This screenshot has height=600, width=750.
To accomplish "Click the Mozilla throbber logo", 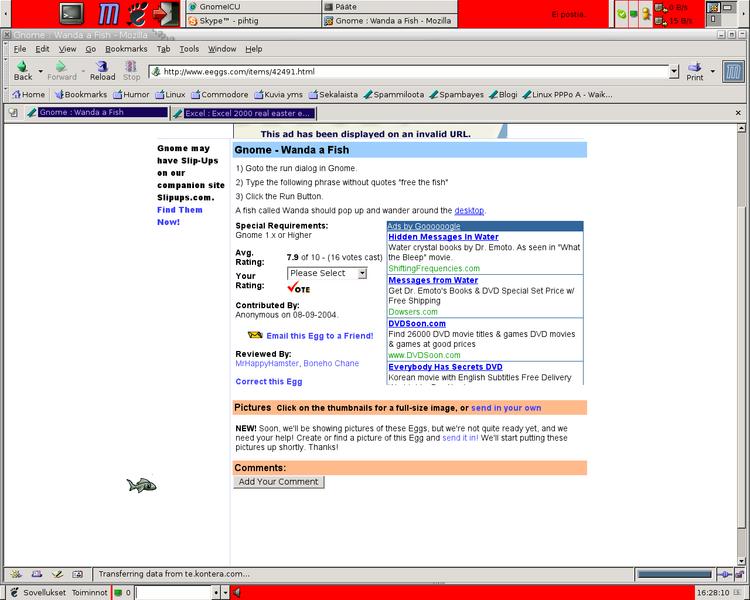I will (x=732, y=71).
